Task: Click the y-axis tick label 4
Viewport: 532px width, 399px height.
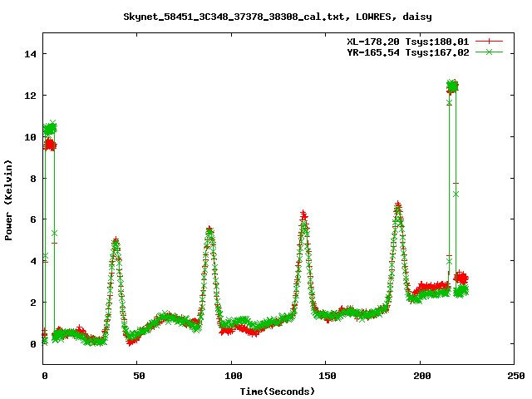Action: 33,261
